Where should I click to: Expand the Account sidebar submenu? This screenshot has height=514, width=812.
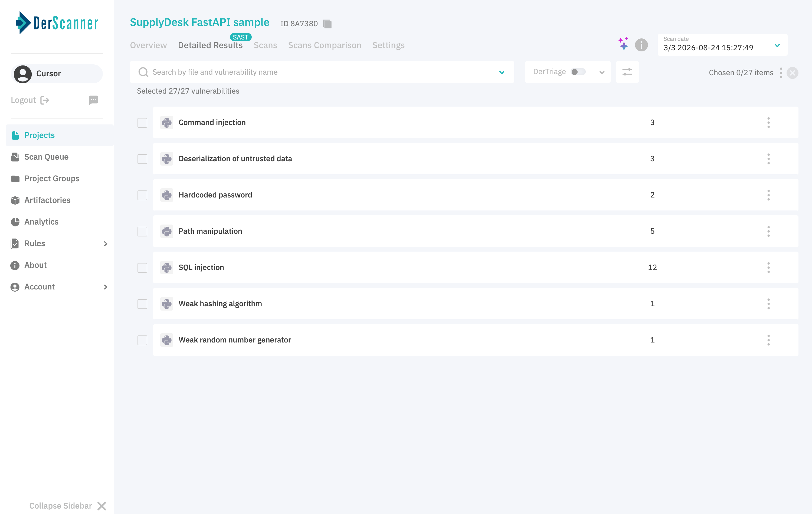coord(106,287)
